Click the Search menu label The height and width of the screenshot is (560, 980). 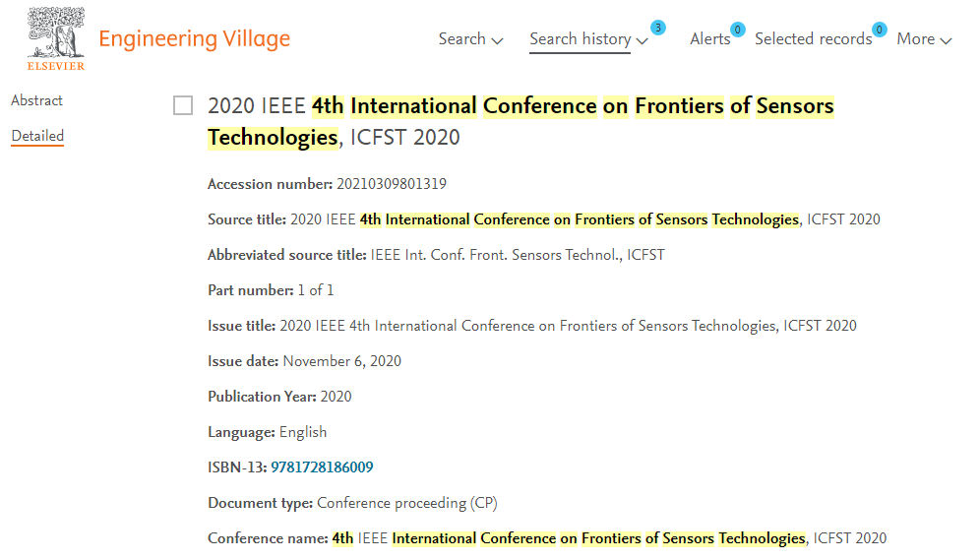tap(461, 38)
